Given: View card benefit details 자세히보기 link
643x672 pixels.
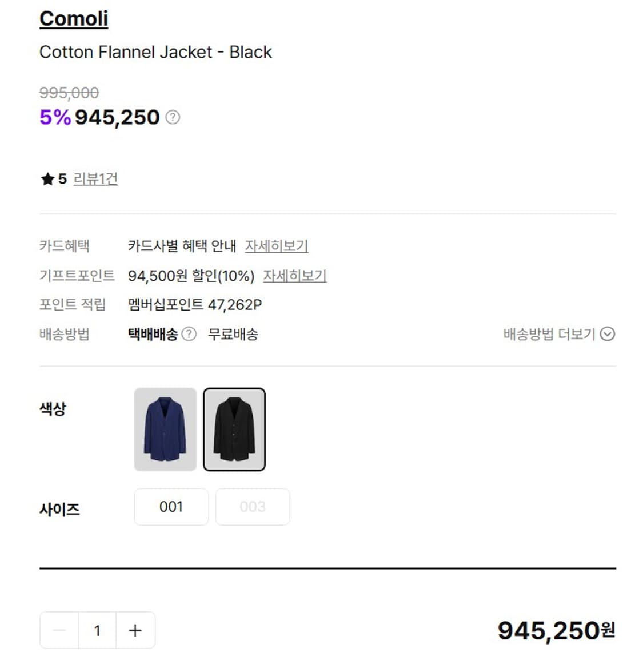Looking at the screenshot, I should coord(277,246).
